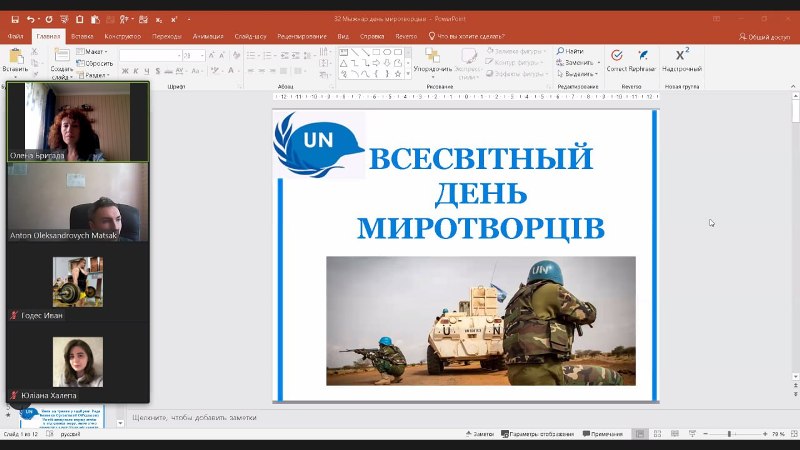Click the Correct icon in Reverso group
The width and height of the screenshot is (800, 450).
617,56
